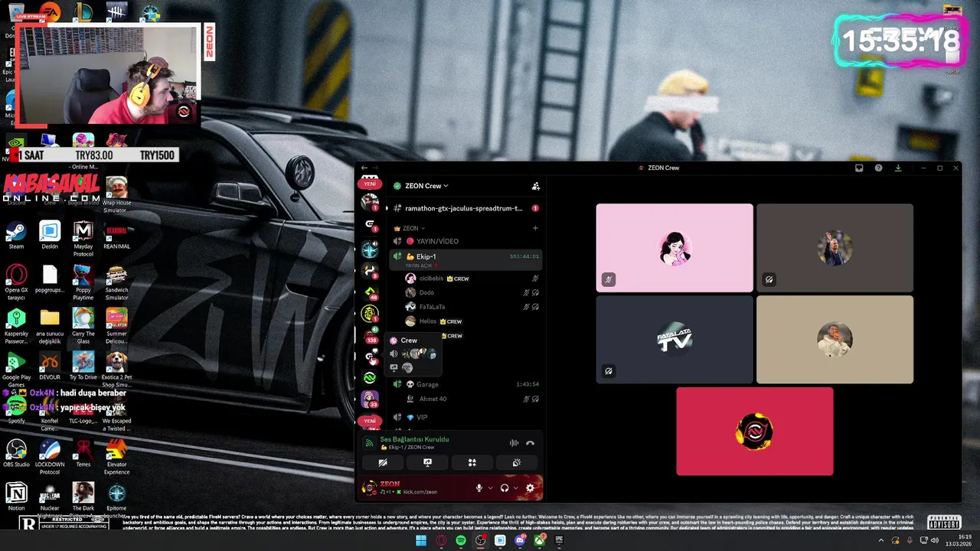Open the activities launcher button
This screenshot has width=980, height=551.
pos(472,462)
